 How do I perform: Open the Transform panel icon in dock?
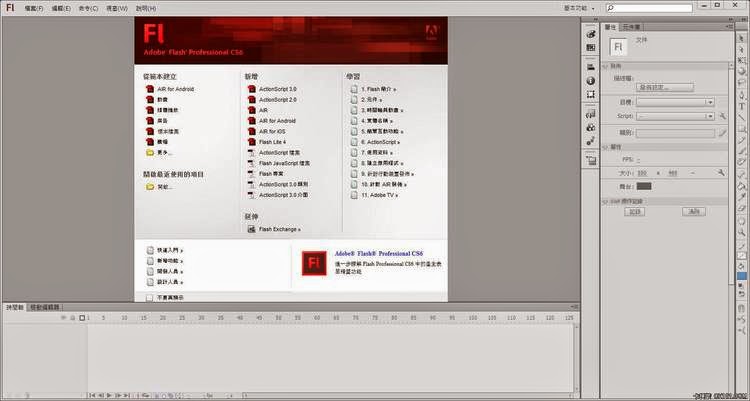click(591, 94)
